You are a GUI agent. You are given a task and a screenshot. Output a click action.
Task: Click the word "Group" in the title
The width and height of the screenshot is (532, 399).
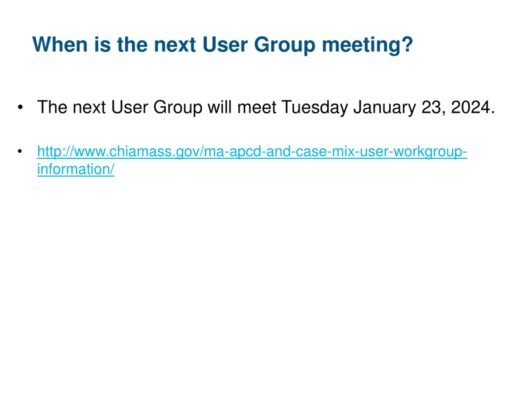[285, 45]
